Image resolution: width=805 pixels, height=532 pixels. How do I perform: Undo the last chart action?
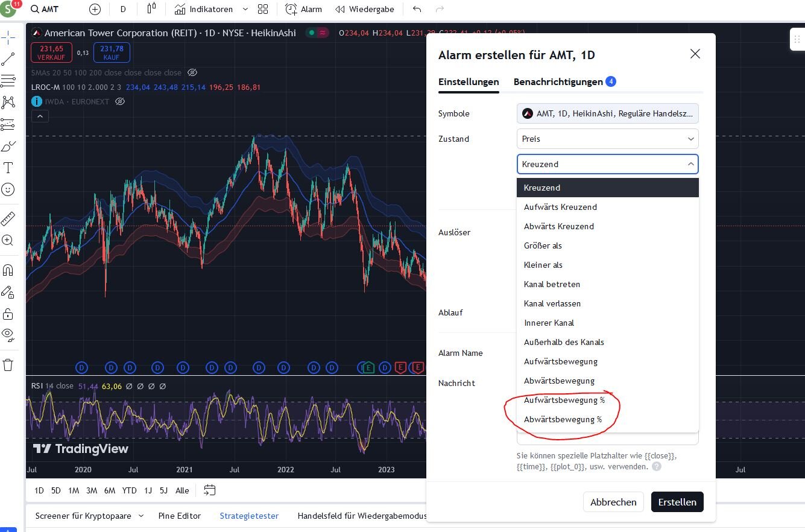pyautogui.click(x=417, y=9)
